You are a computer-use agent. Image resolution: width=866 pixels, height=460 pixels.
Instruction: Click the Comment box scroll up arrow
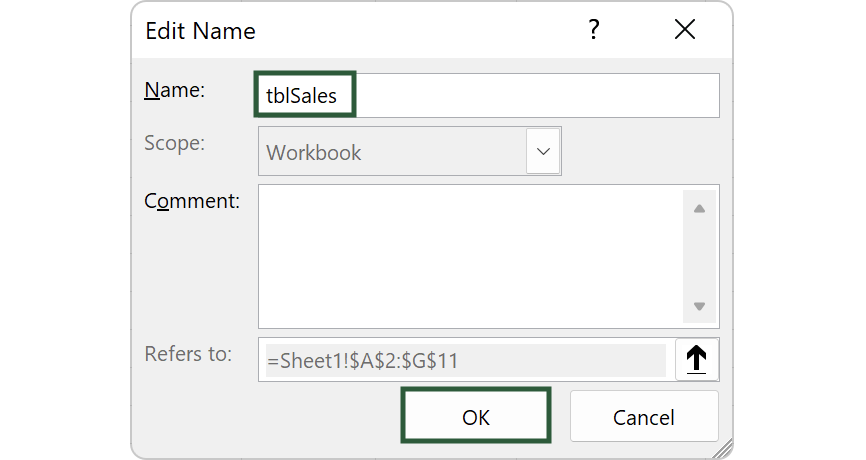[699, 208]
